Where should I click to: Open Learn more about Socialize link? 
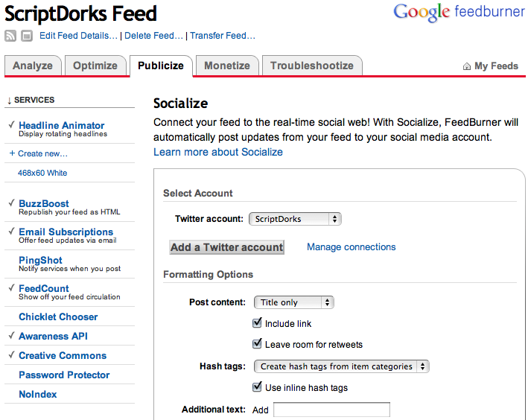(218, 152)
